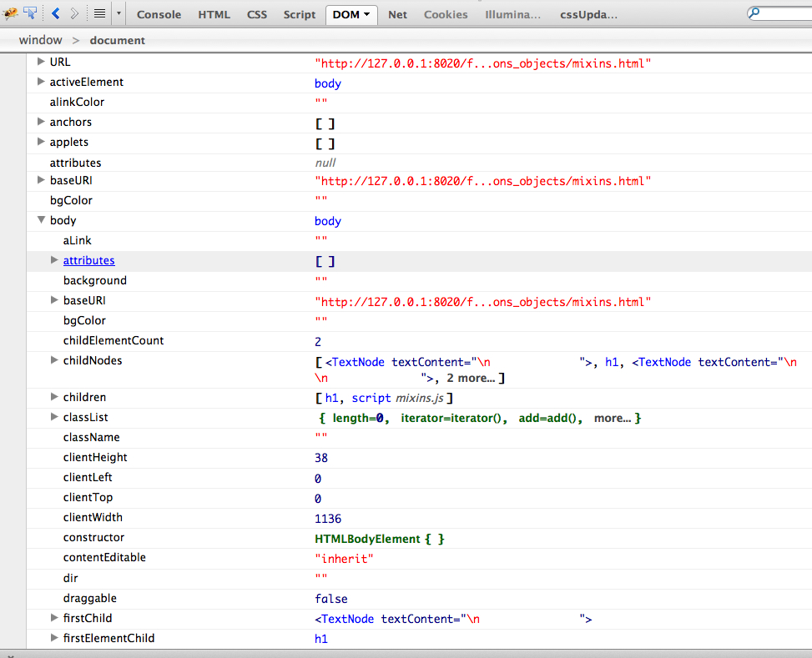Click the h1 value of firstElementChild
Viewport: 812px width, 658px height.
coord(320,639)
